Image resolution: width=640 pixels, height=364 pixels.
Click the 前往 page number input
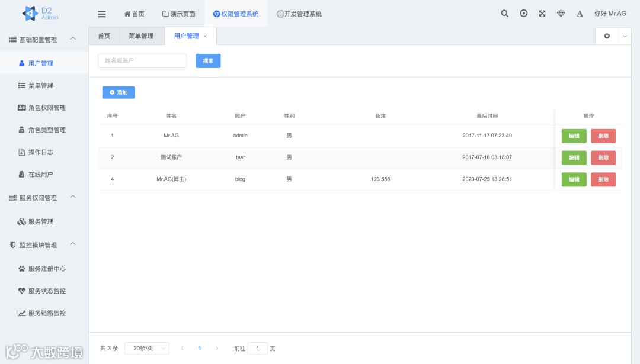pyautogui.click(x=258, y=348)
